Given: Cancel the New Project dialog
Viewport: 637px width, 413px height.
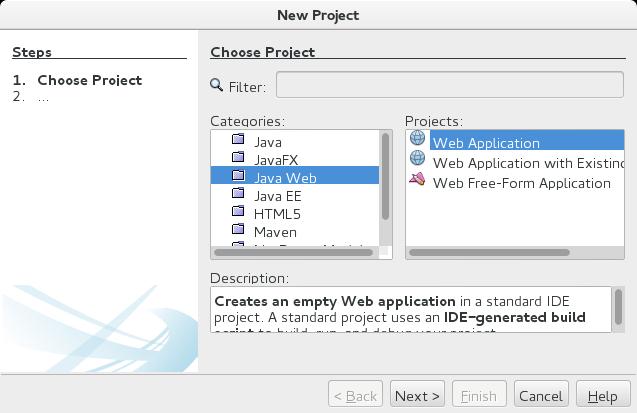Looking at the screenshot, I should (x=541, y=394).
